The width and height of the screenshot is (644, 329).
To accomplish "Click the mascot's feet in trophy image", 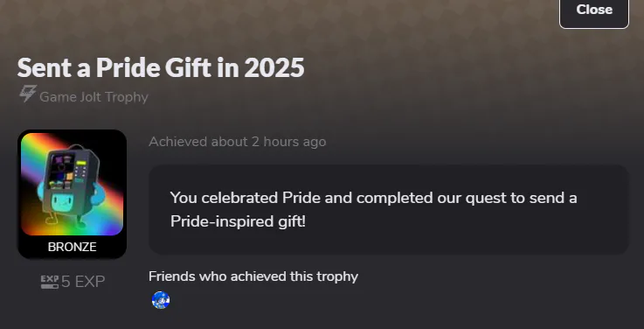I will click(66, 222).
